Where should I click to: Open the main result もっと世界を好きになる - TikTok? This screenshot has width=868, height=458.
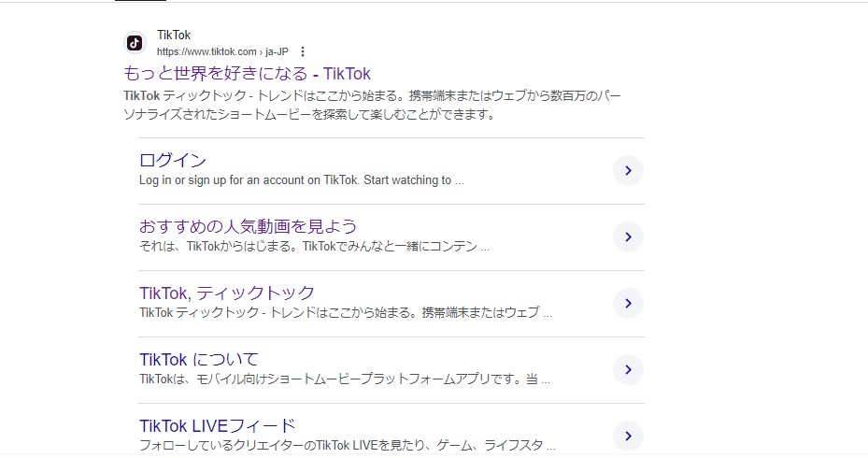247,73
